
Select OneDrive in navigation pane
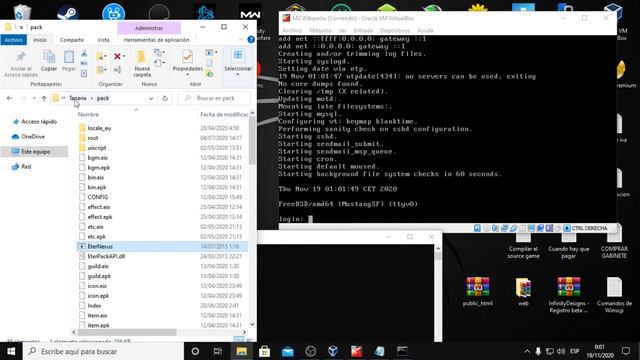pos(33,137)
